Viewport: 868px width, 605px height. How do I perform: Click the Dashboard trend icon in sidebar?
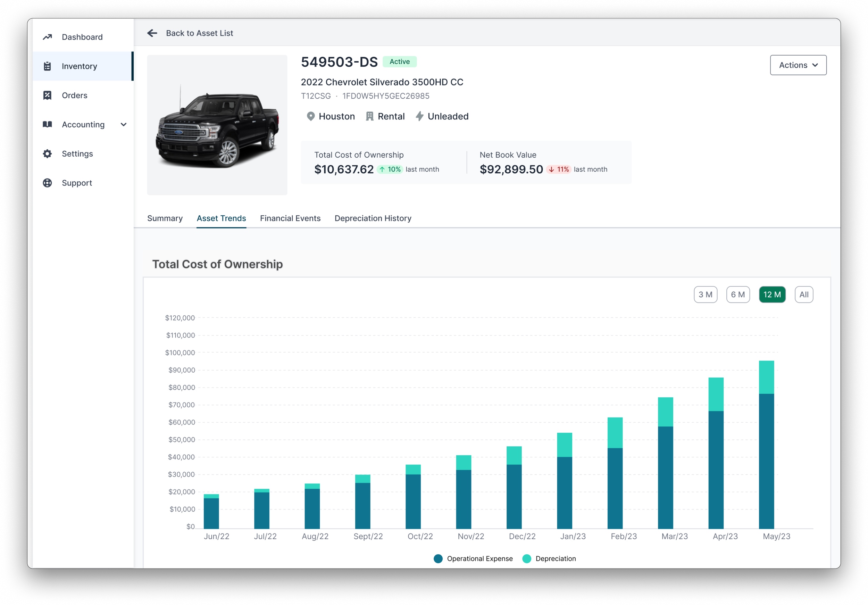[x=47, y=37]
